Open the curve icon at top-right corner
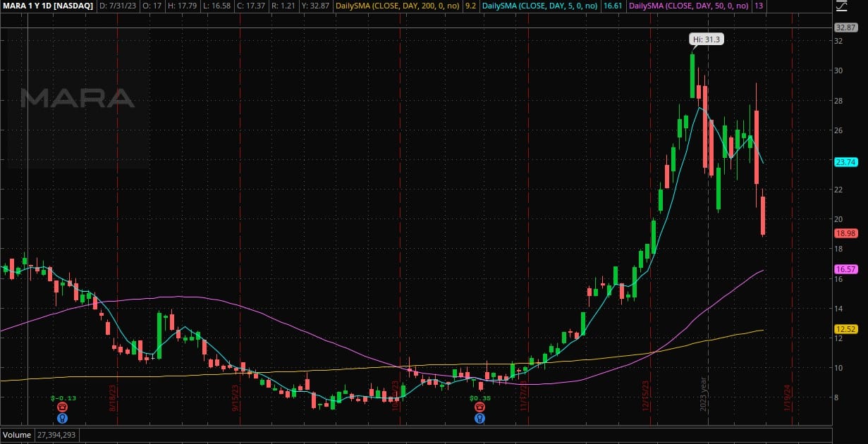Viewport: 868px width, 444px height. point(841,6)
